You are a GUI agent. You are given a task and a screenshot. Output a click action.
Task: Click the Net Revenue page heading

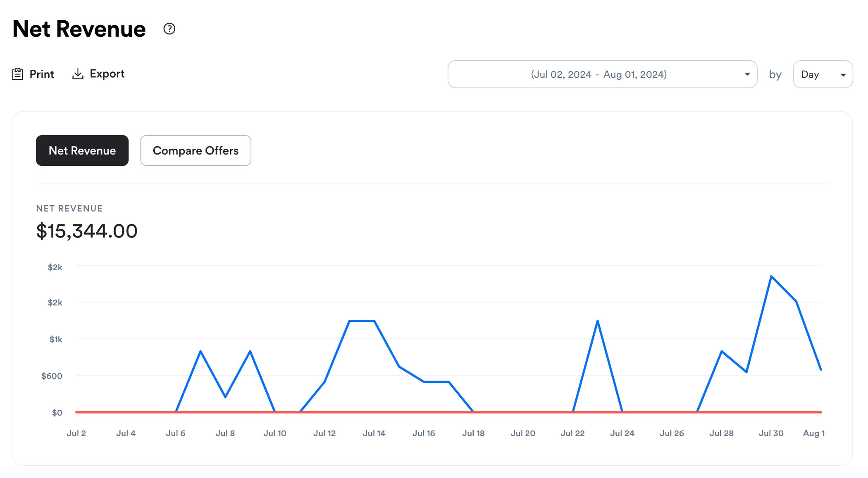click(79, 29)
